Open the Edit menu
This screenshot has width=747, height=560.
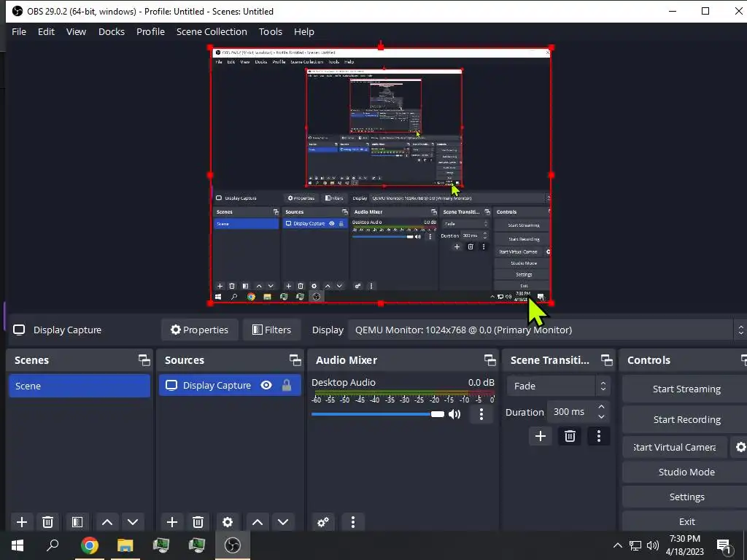pyautogui.click(x=46, y=32)
